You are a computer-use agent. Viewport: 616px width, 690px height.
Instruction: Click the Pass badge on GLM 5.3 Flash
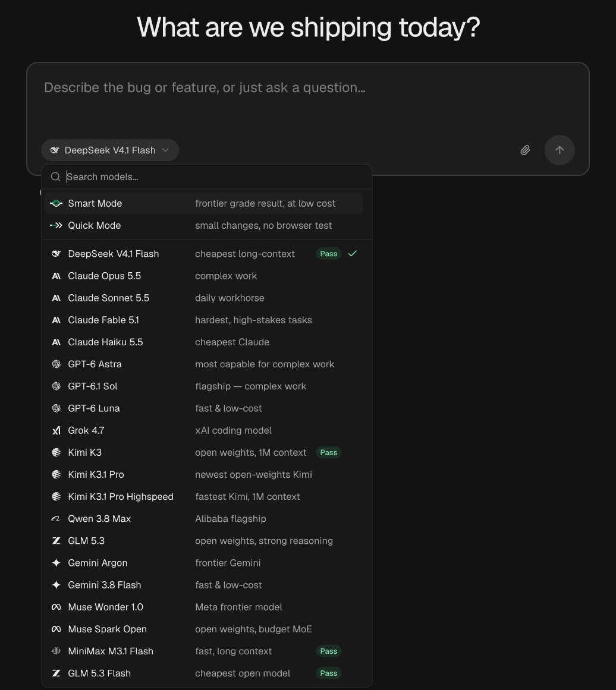(x=328, y=673)
